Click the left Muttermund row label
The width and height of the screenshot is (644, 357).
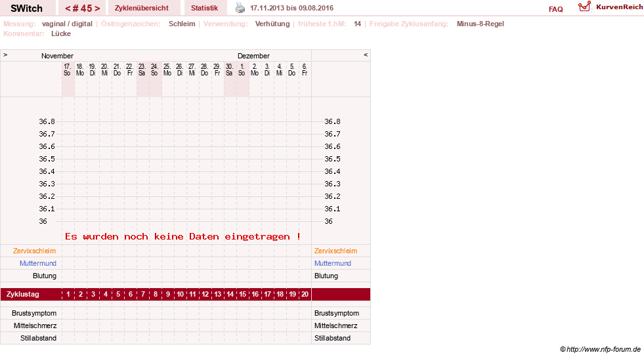point(38,263)
